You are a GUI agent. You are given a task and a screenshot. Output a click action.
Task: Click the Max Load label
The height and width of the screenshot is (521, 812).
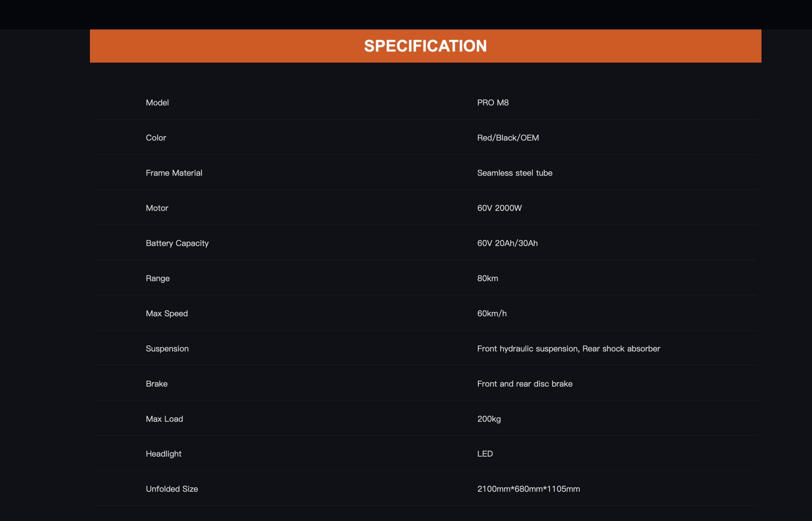164,419
